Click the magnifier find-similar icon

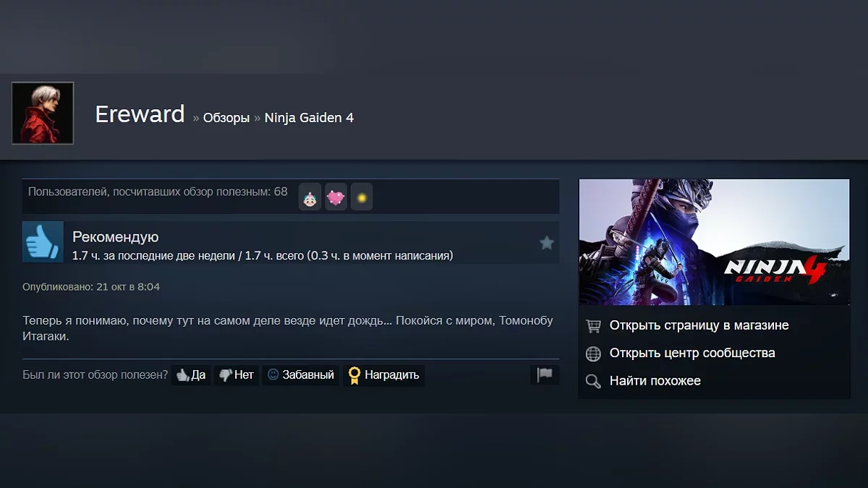(593, 381)
